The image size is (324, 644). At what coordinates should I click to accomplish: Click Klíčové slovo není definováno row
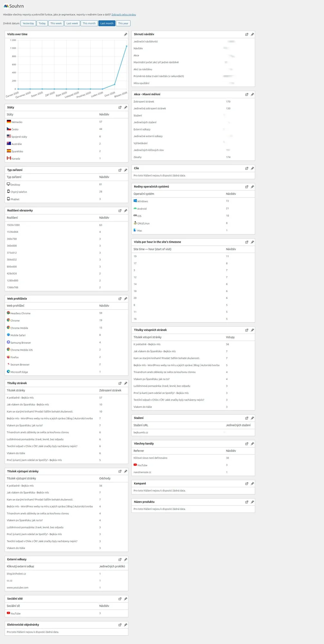click(x=193, y=458)
